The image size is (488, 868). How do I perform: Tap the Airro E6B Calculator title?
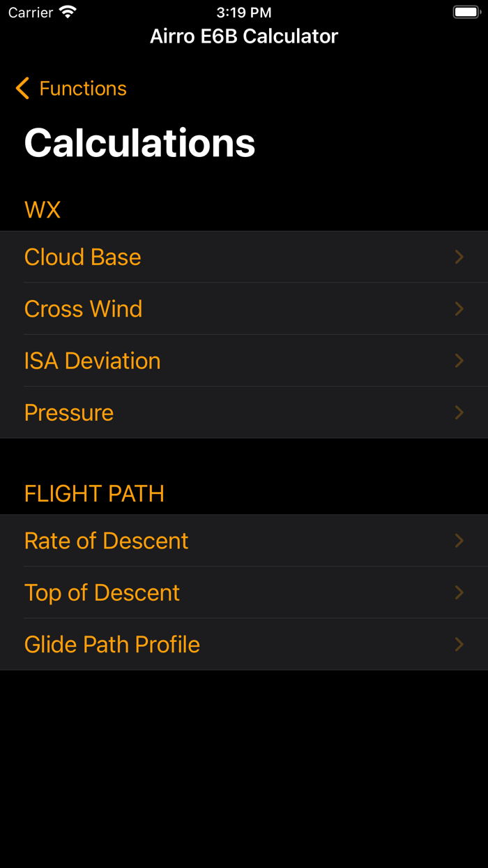tap(244, 36)
